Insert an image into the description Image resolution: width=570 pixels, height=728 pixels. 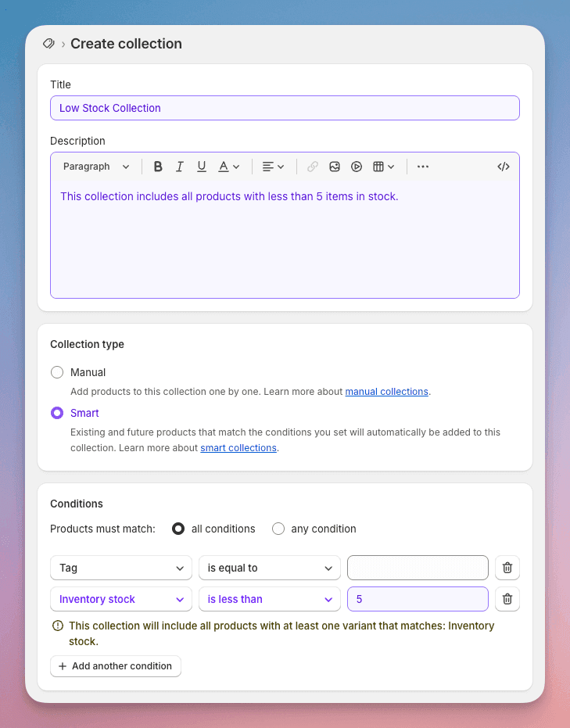(x=335, y=166)
